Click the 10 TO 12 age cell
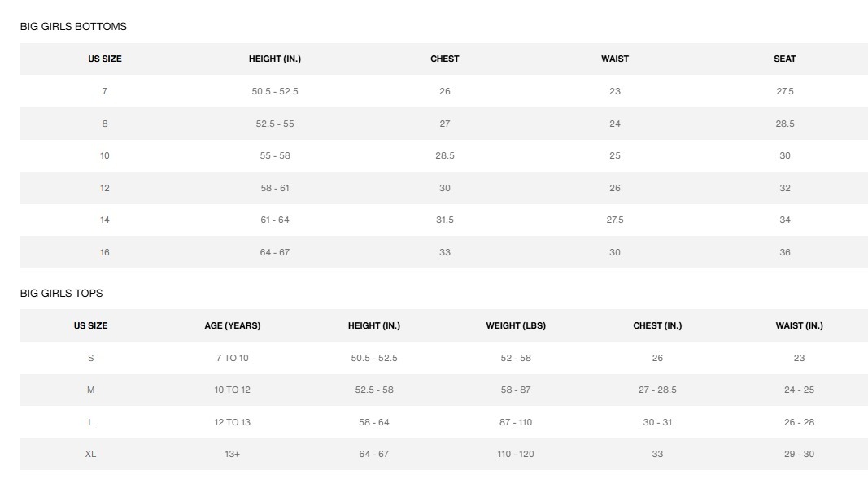The height and width of the screenshot is (488, 868). 233,390
